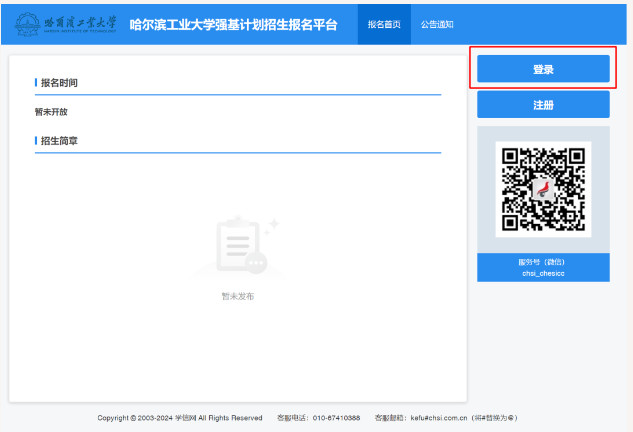
Task: Select the 报名时间 section heading
Action: coord(59,83)
